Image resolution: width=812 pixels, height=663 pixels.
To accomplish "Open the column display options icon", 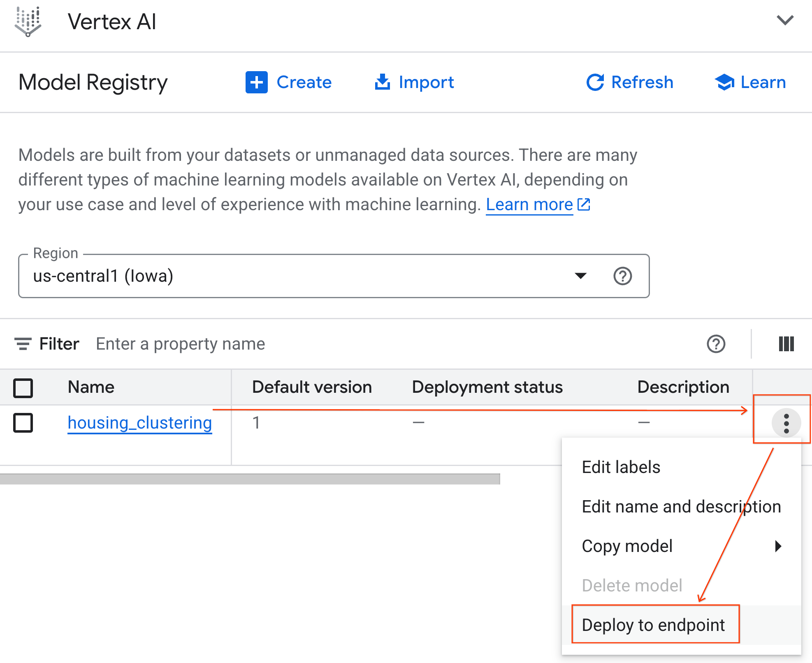I will click(786, 344).
